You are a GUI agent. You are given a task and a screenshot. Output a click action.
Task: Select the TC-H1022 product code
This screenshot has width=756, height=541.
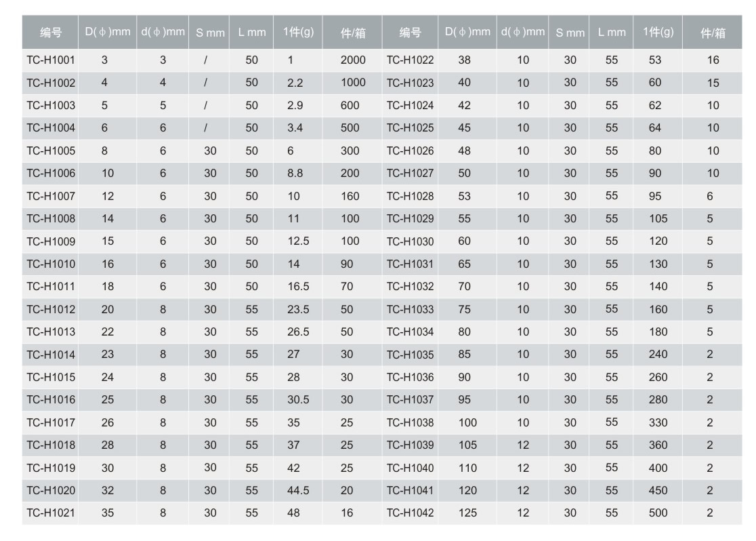click(x=410, y=60)
